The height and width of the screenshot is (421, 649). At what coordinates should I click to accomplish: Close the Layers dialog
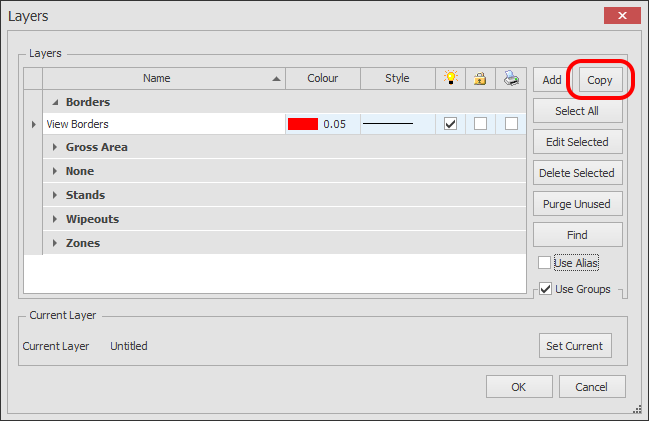[622, 16]
